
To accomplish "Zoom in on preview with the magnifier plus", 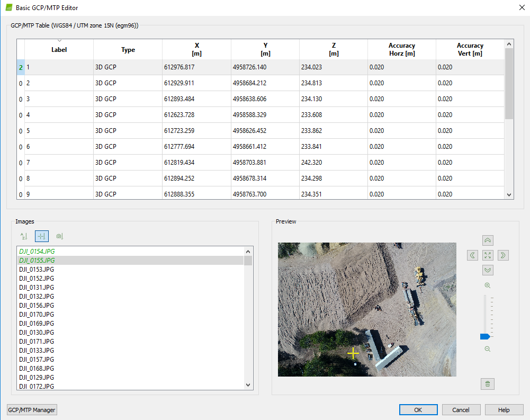I will (x=488, y=285).
